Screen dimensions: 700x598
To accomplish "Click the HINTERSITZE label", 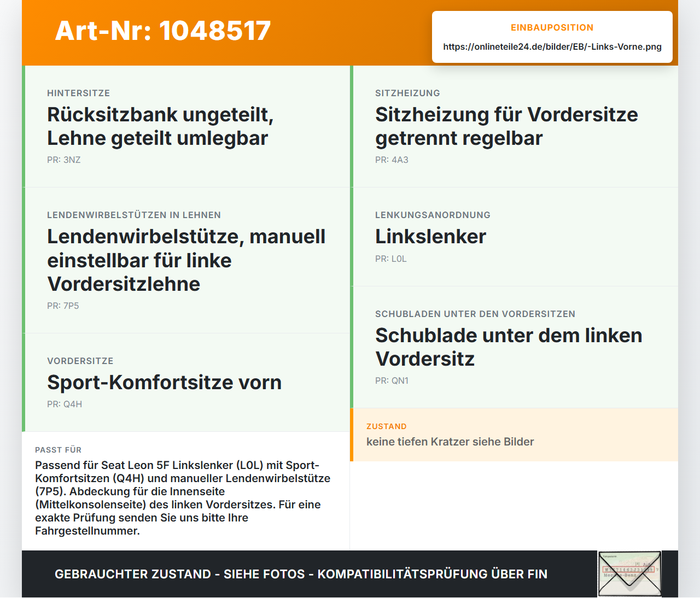I will pyautogui.click(x=79, y=93).
